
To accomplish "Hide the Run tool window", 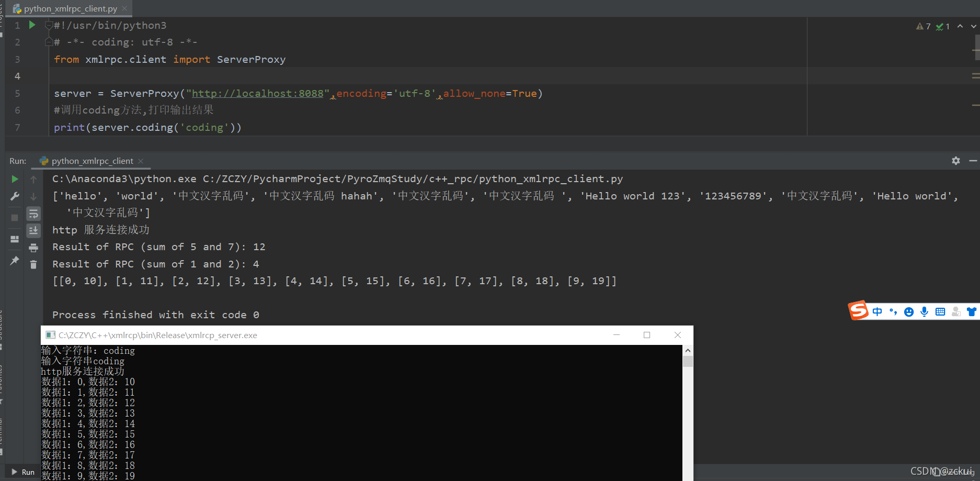I will (973, 161).
